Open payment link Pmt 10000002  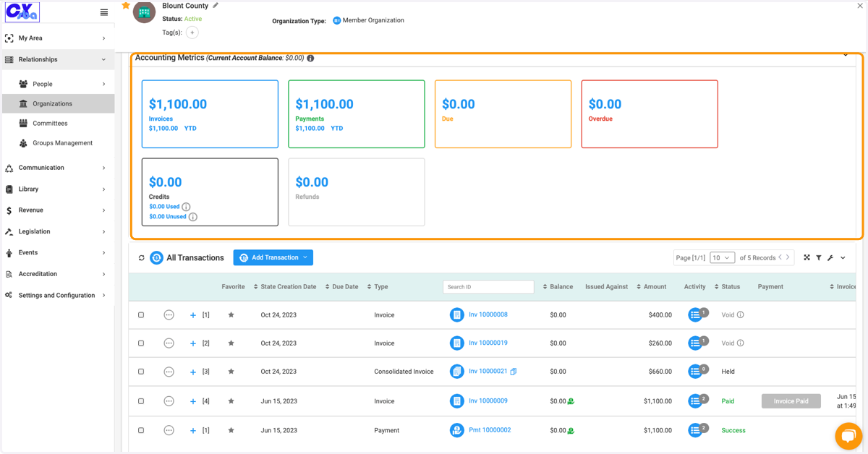coord(490,430)
